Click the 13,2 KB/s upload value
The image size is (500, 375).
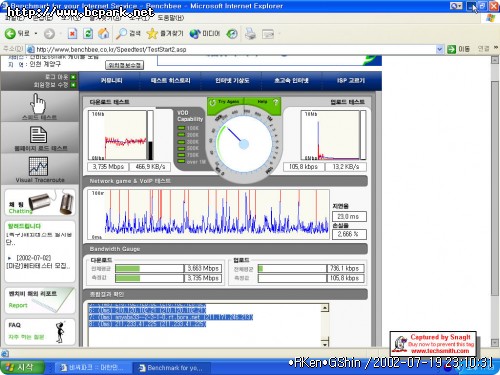click(x=345, y=167)
